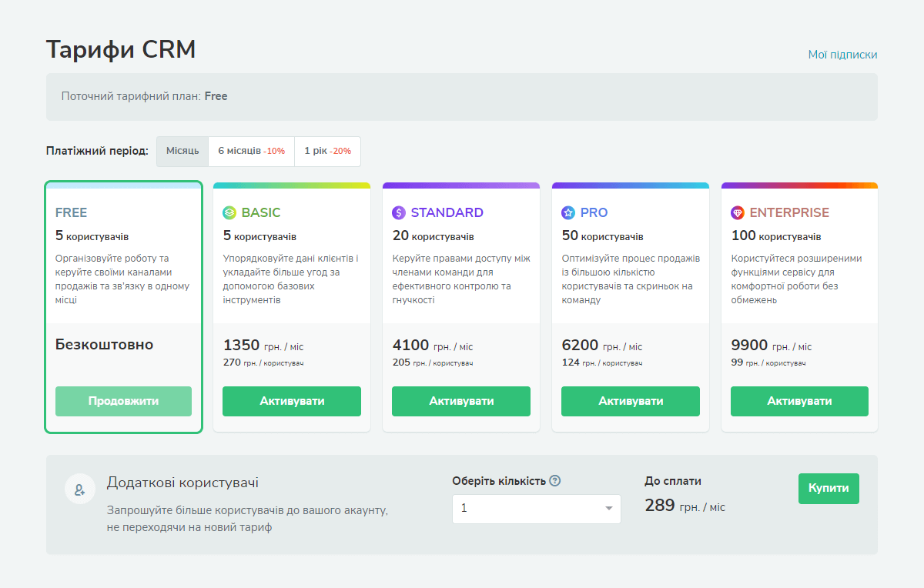This screenshot has height=588, width=924.
Task: Buy additional users with the Купити button
Action: point(829,489)
